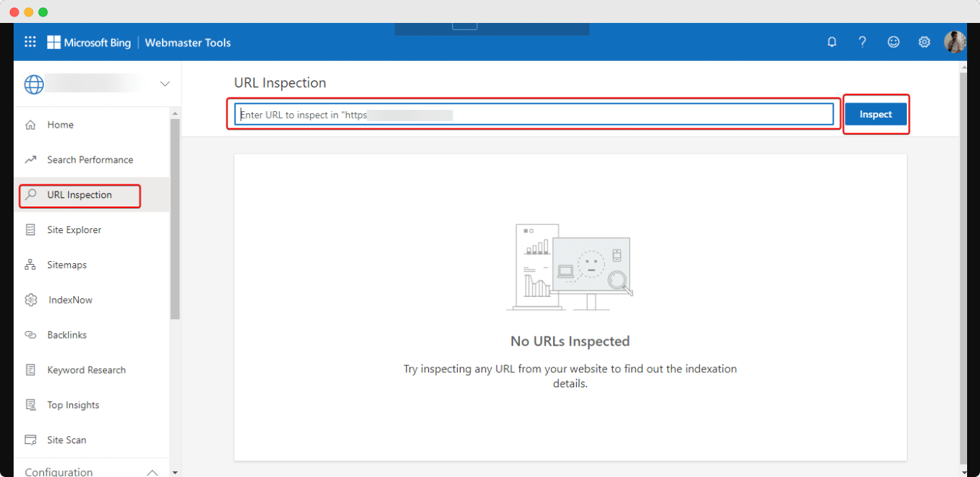The image size is (980, 477).
Task: Open the settings gear icon
Action: [x=924, y=42]
